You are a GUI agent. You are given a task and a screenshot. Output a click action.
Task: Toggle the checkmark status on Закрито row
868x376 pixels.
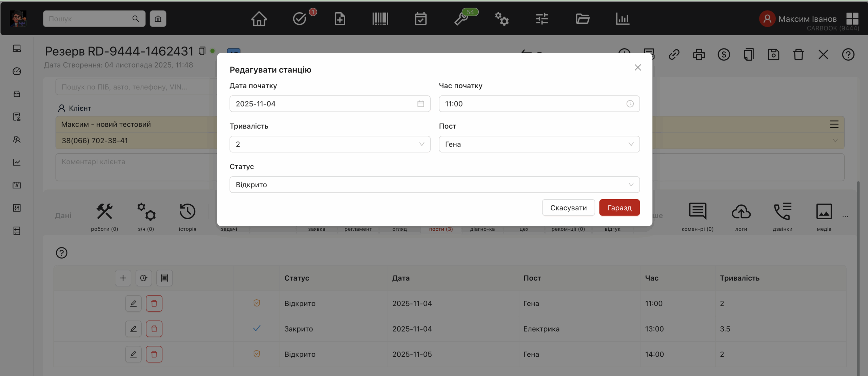coord(257,328)
